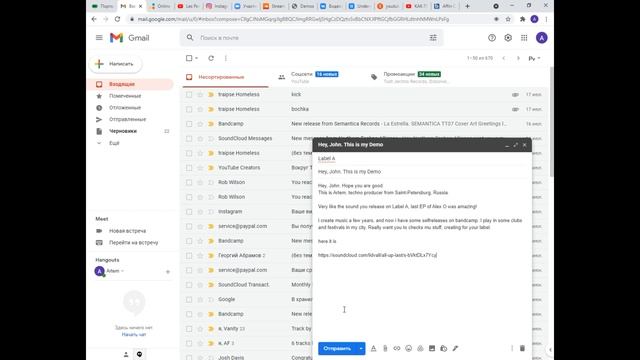The image size is (640, 360).
Task: Click the soundcloud link text in draft
Action: tap(378, 255)
